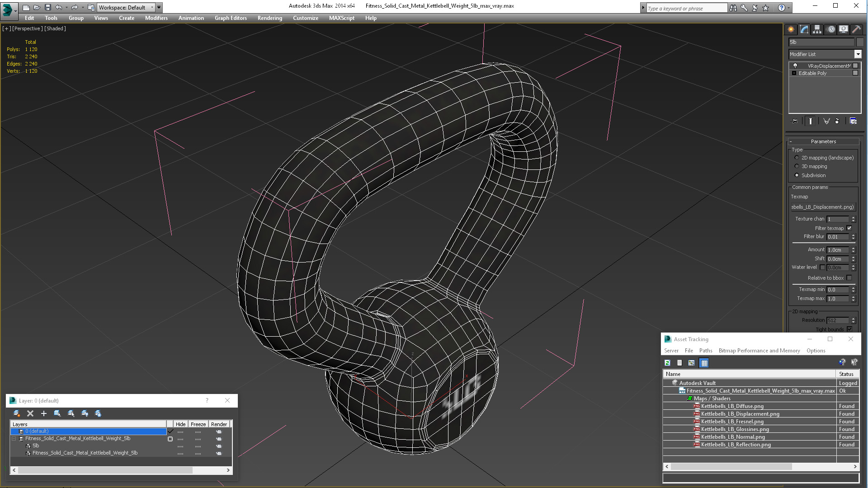The image size is (868, 488).
Task: Toggle current layer box for Fitness_Solid_Cast layer
Action: (x=170, y=439)
